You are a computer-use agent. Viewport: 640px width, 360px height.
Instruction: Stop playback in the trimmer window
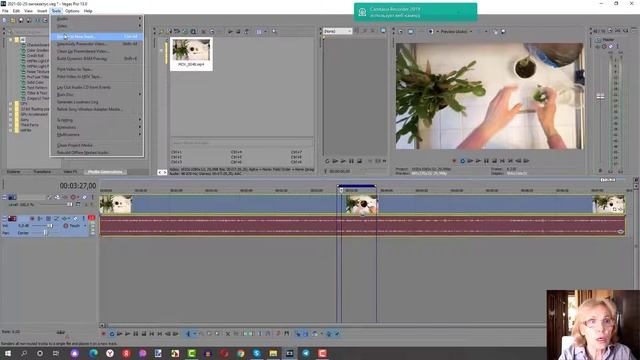pos(359,161)
